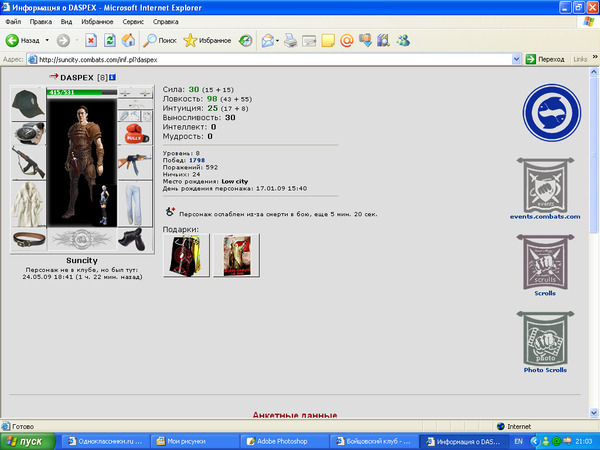The width and height of the screenshot is (600, 450).
Task: Open the Избранное menu
Action: [x=97, y=22]
